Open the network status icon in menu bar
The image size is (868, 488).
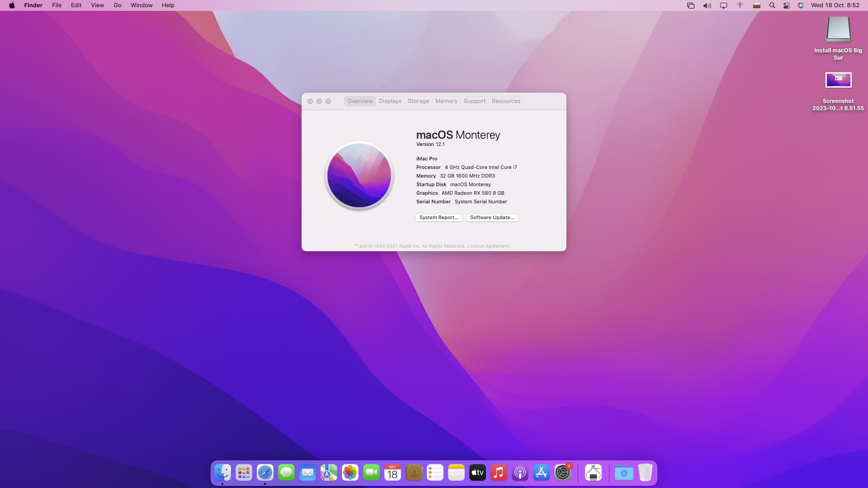[740, 5]
